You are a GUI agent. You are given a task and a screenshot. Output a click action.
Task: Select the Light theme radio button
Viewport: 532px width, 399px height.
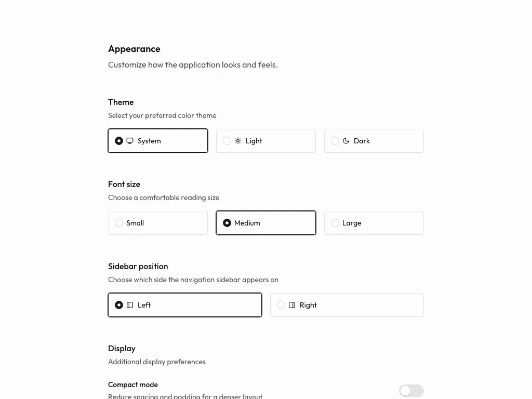(x=227, y=141)
